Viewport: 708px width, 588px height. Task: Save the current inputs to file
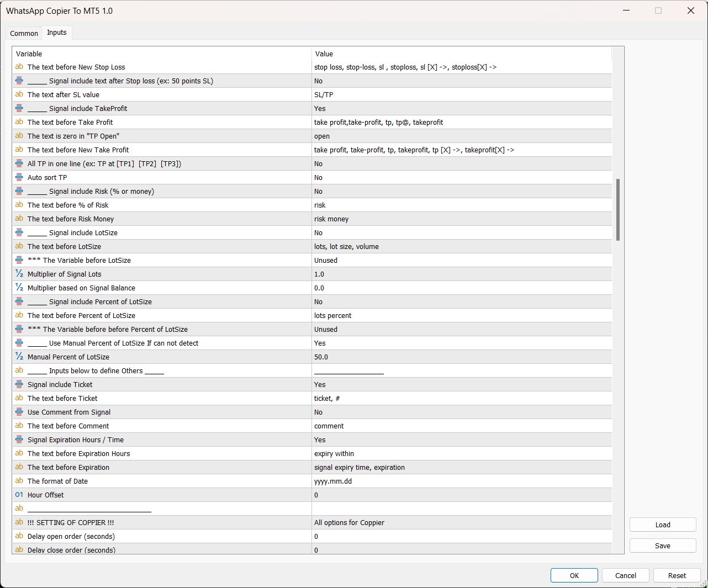point(663,545)
